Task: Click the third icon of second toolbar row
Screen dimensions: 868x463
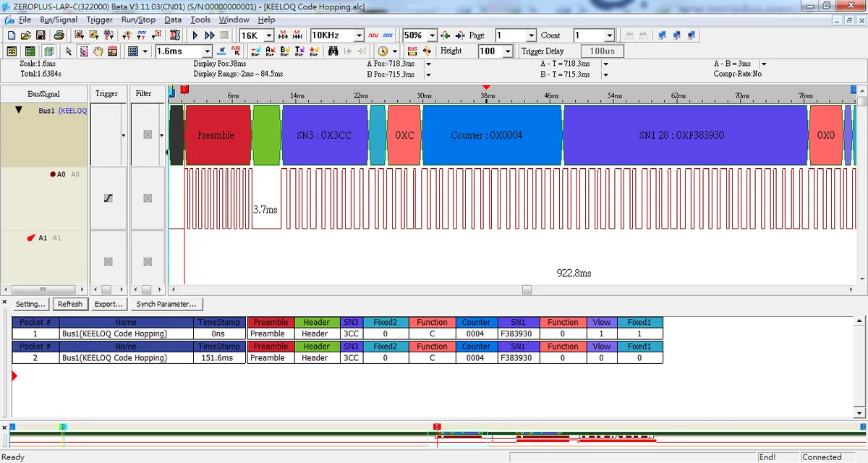Action: pos(48,51)
